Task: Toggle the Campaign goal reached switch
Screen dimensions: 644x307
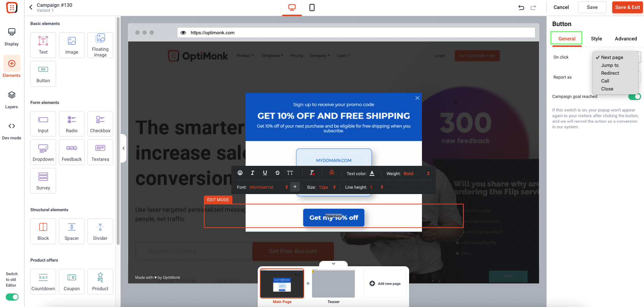Action: (x=634, y=96)
